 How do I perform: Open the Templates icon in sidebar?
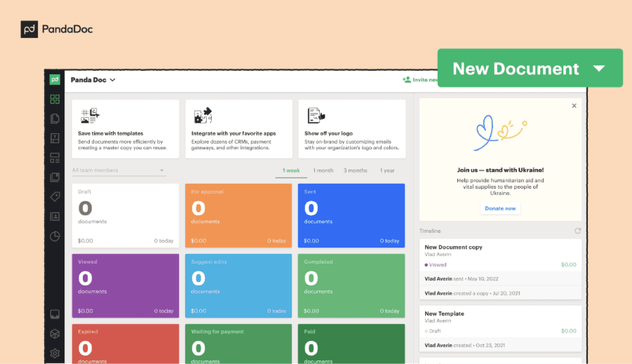pos(55,138)
